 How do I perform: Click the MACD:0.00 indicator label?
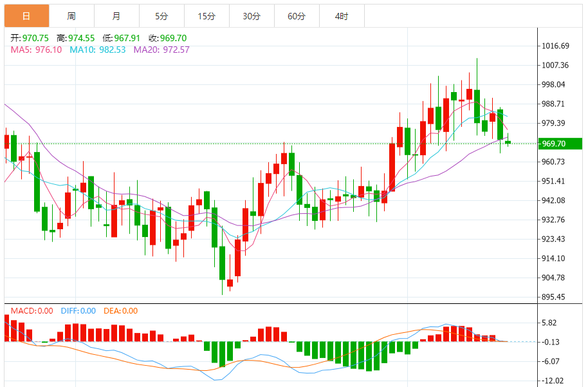click(32, 311)
